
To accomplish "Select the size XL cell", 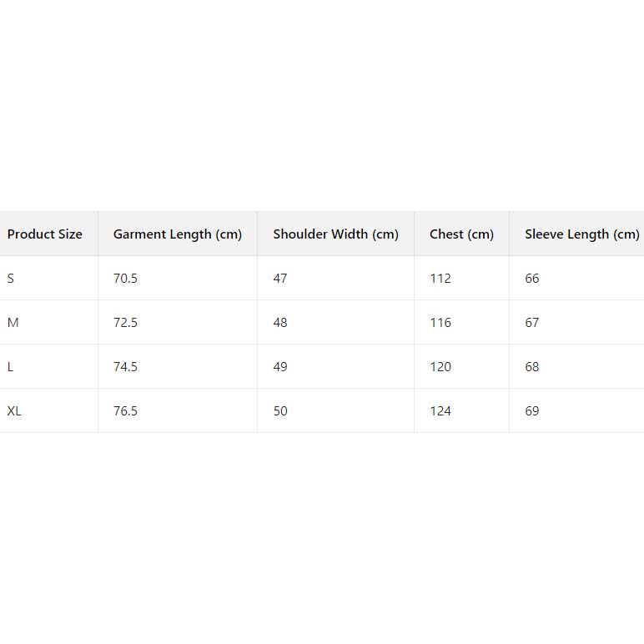I will point(14,411).
